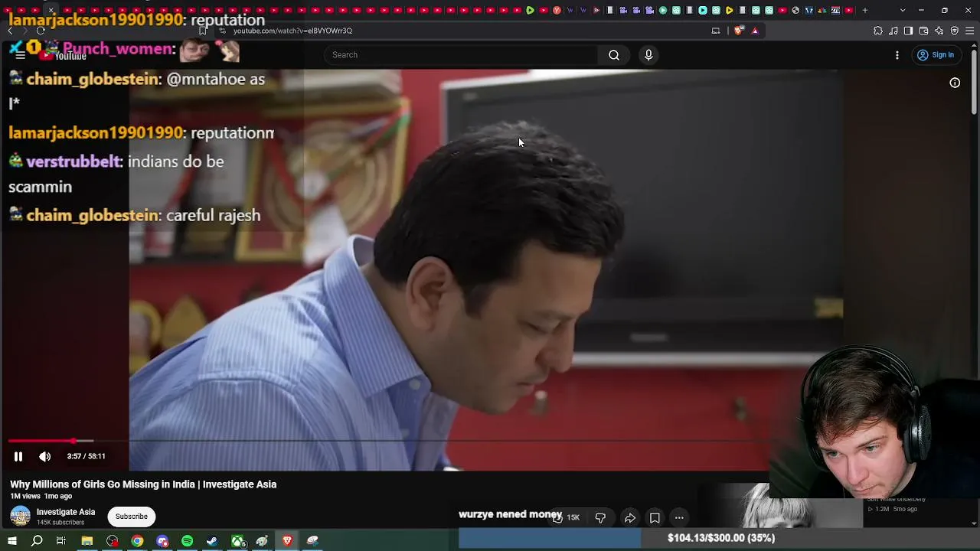Screen dimensions: 980x551
Task: Share the video via arrow icon
Action: coord(629,518)
